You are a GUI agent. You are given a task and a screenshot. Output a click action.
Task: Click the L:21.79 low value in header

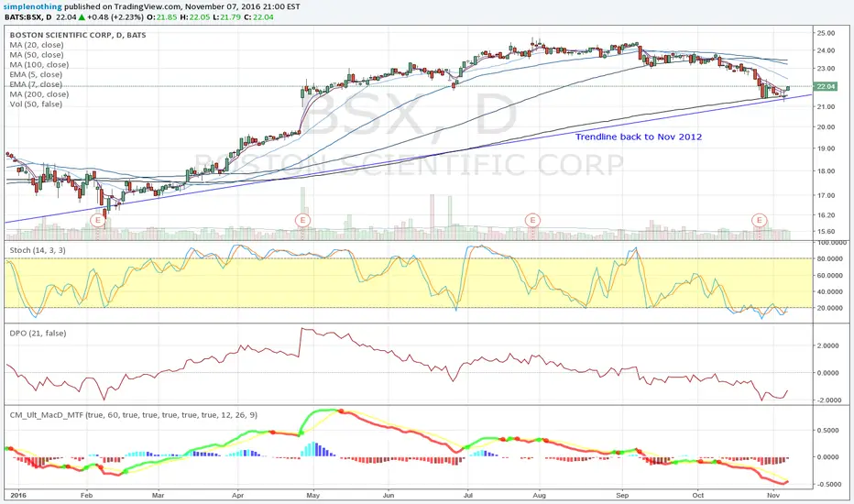227,16
